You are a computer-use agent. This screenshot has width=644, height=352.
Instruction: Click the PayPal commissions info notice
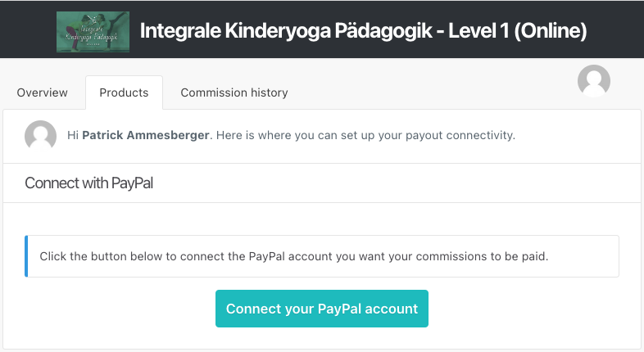pyautogui.click(x=321, y=256)
